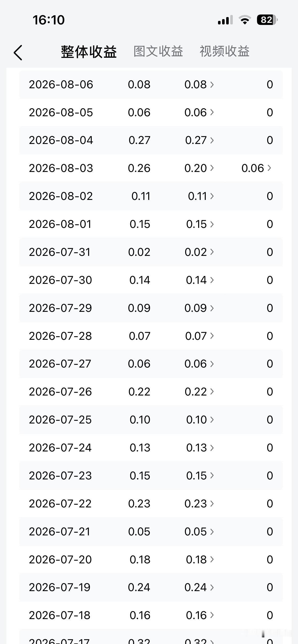Tap the 2026-07-28 date label
The width and height of the screenshot is (298, 644).
(x=60, y=336)
